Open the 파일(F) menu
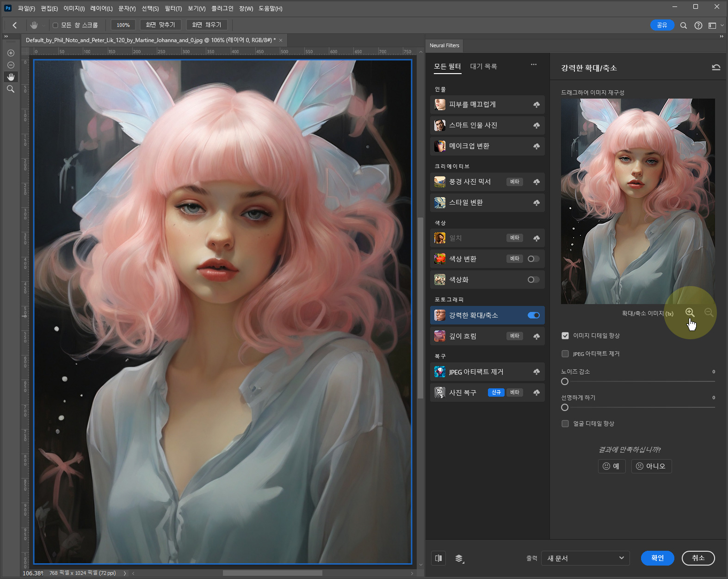 [x=26, y=8]
